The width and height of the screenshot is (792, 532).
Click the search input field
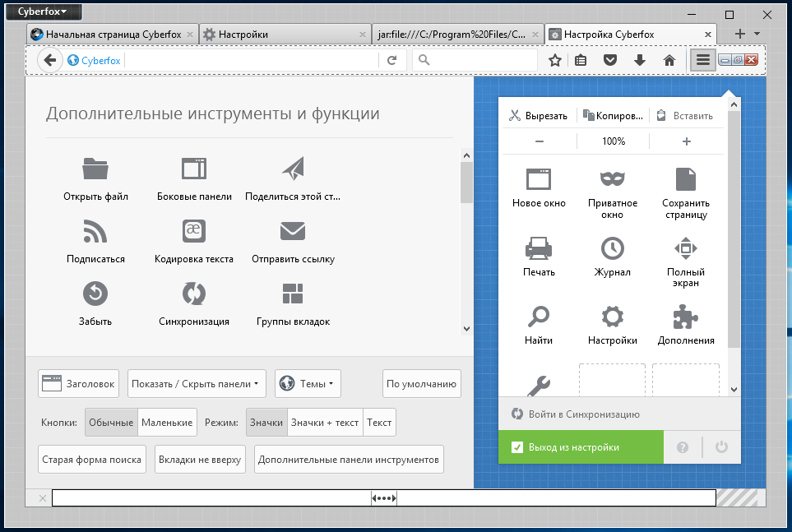tap(475, 60)
